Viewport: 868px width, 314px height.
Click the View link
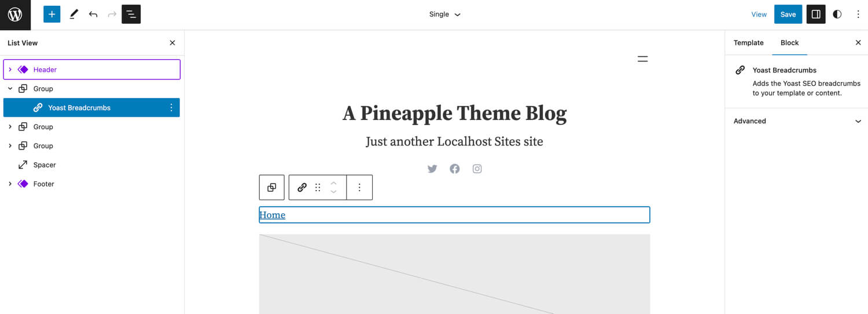pos(759,14)
